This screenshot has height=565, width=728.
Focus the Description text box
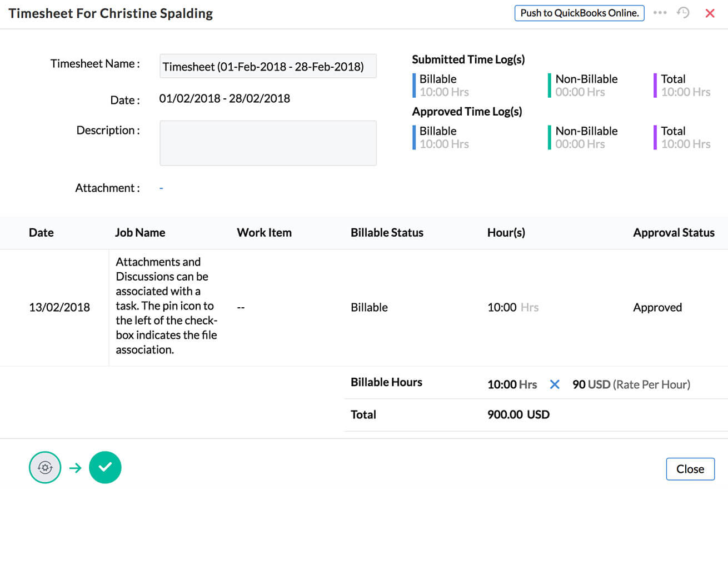[x=268, y=143]
